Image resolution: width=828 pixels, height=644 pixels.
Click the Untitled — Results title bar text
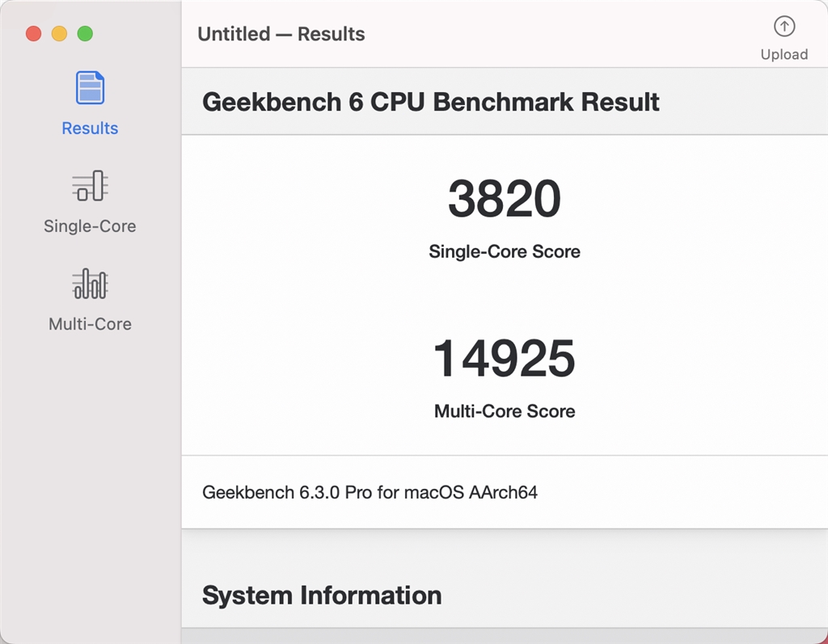(281, 34)
